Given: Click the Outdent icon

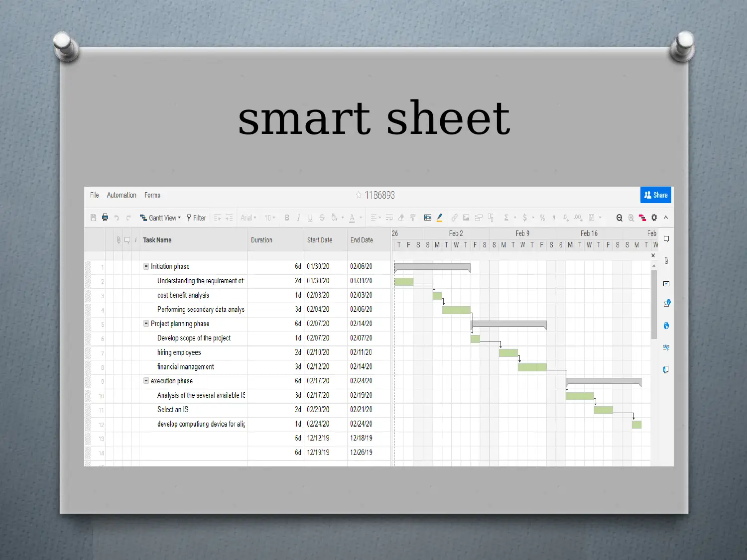Looking at the screenshot, I should click(x=217, y=218).
